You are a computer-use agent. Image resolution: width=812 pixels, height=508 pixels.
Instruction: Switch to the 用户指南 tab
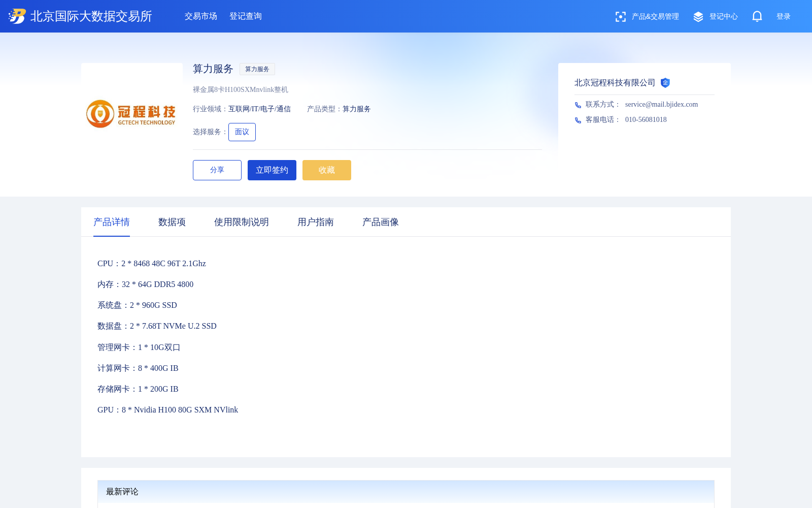pyautogui.click(x=316, y=222)
